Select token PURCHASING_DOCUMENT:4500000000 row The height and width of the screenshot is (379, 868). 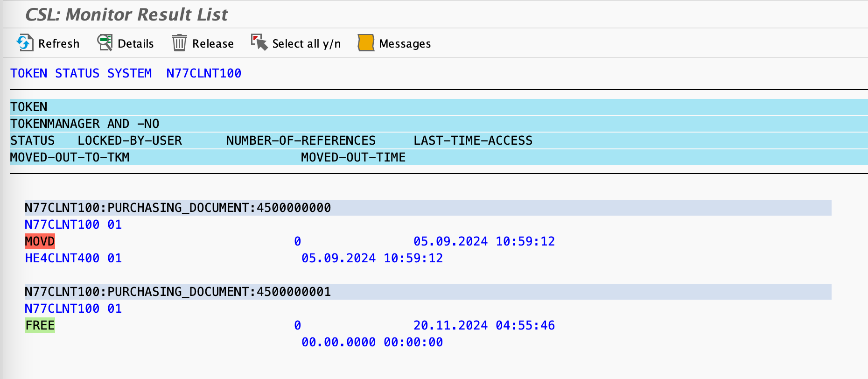coord(178,208)
